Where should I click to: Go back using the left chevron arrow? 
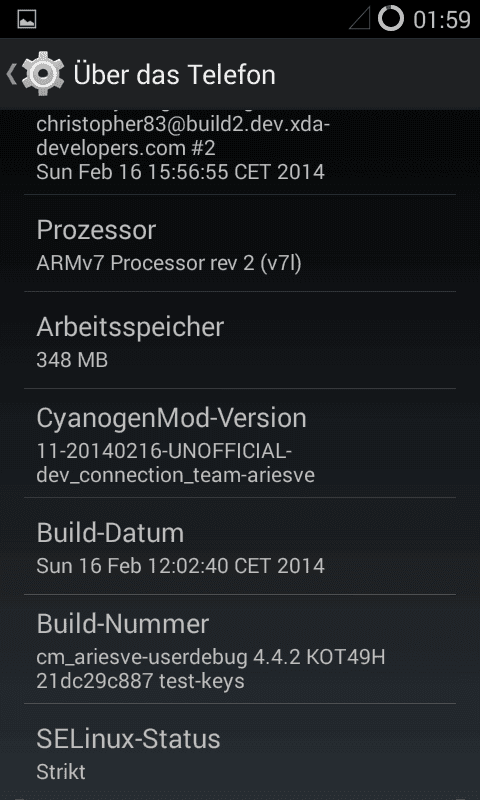click(11, 74)
